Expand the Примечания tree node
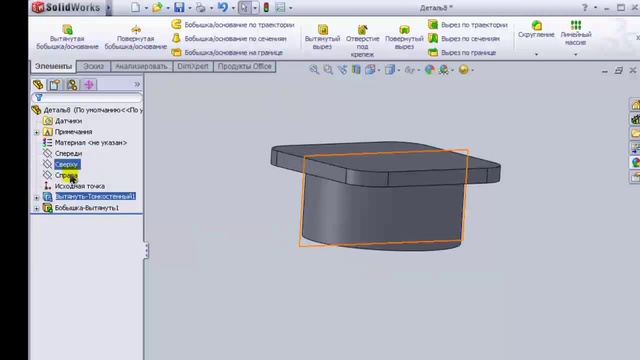 pos(36,132)
